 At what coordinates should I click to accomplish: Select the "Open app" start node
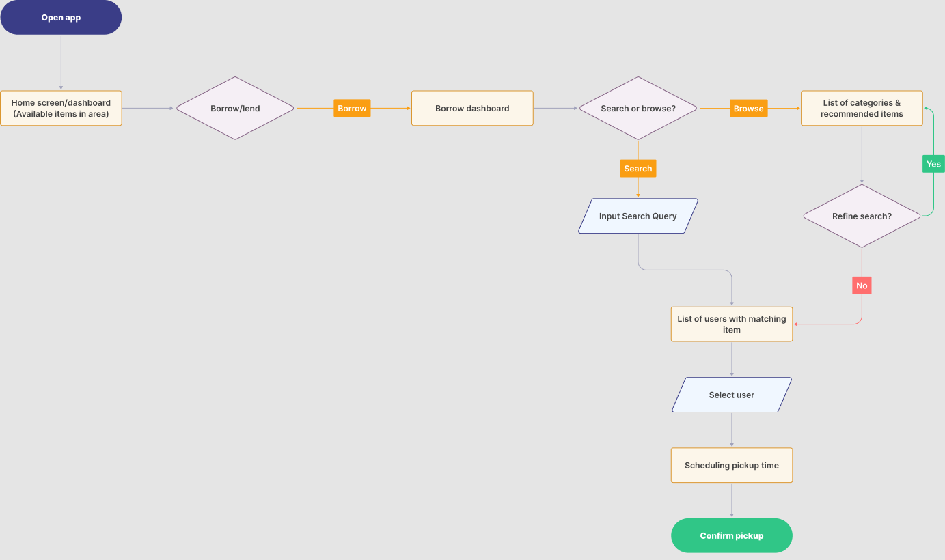pos(61,18)
